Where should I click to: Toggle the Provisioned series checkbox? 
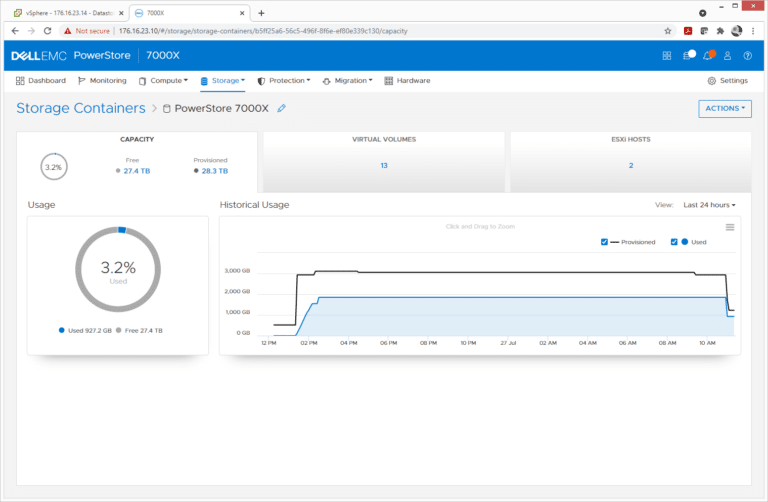coord(604,242)
